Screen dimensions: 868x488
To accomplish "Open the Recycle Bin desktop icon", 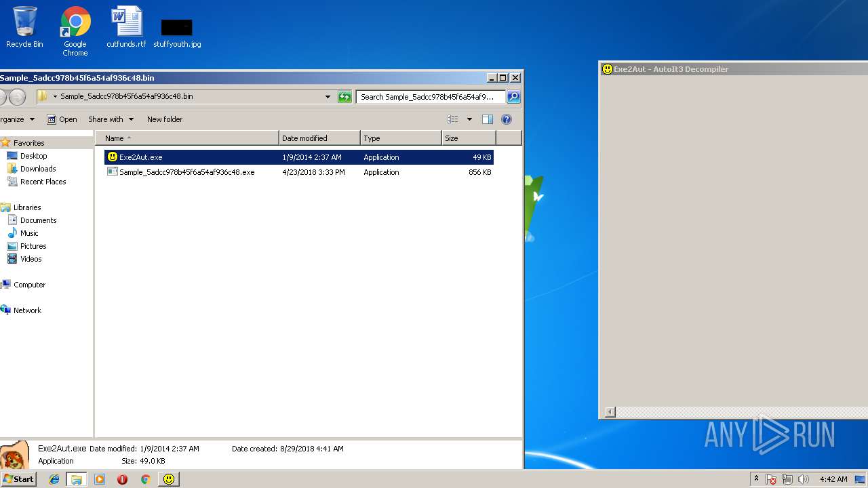I will (24, 27).
